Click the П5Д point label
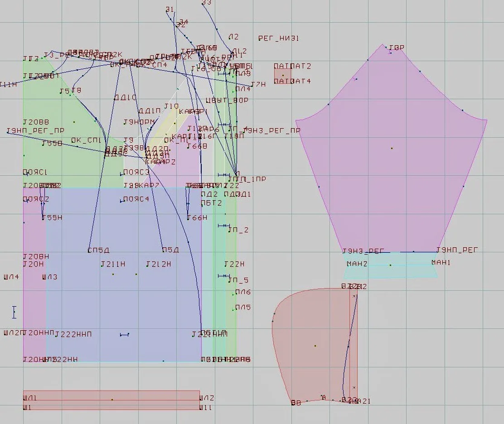This screenshot has width=504, height=424. click(x=170, y=250)
